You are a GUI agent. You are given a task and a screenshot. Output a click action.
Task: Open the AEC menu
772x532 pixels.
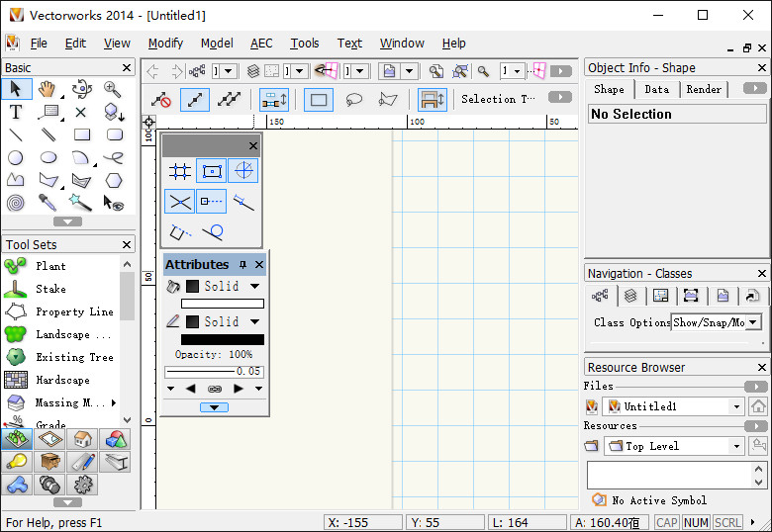click(x=261, y=44)
